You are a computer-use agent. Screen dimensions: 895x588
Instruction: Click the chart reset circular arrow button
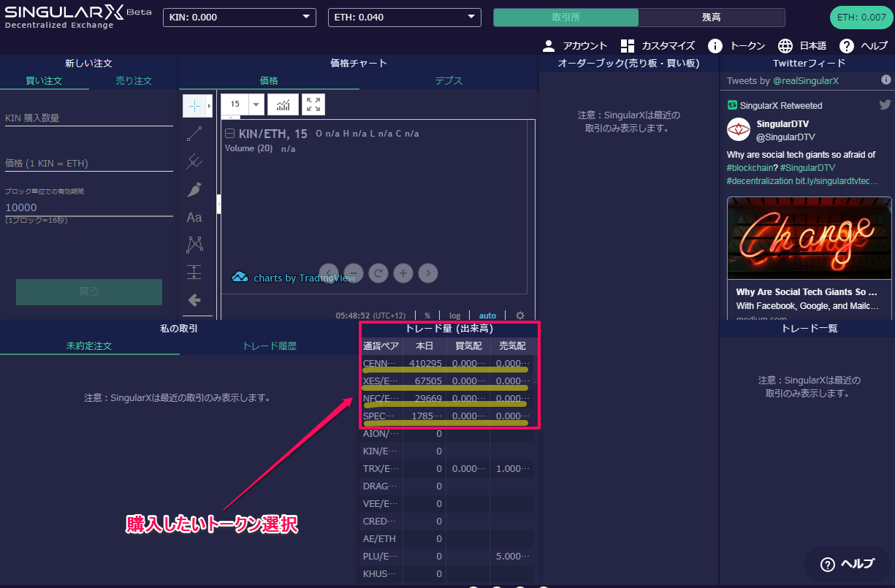(x=378, y=273)
